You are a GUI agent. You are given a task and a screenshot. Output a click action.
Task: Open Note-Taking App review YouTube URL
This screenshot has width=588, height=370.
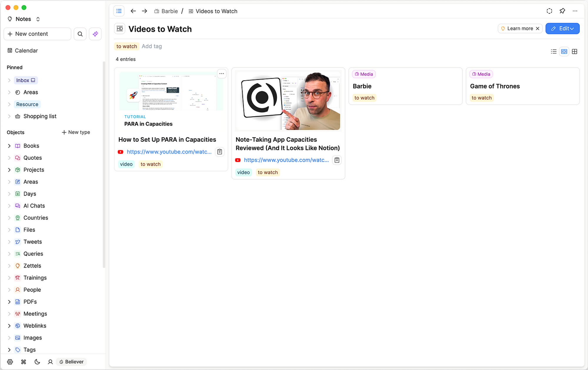coord(286,160)
